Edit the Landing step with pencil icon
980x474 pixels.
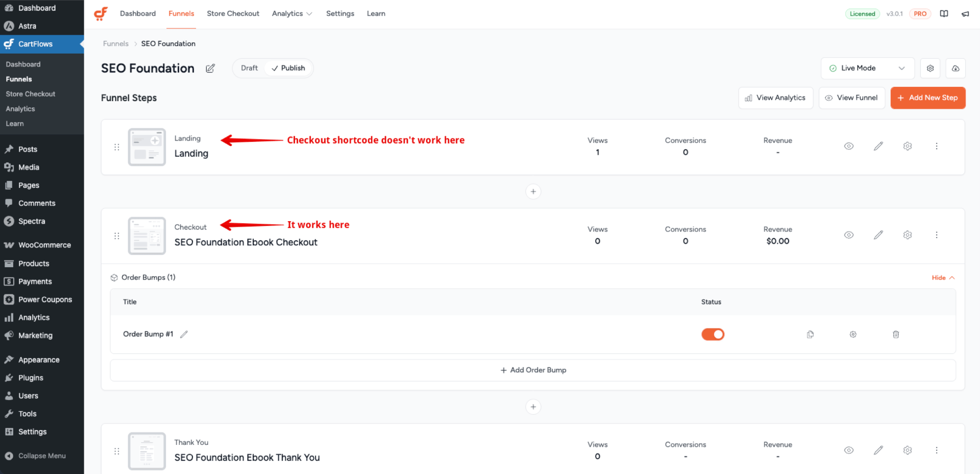(878, 146)
